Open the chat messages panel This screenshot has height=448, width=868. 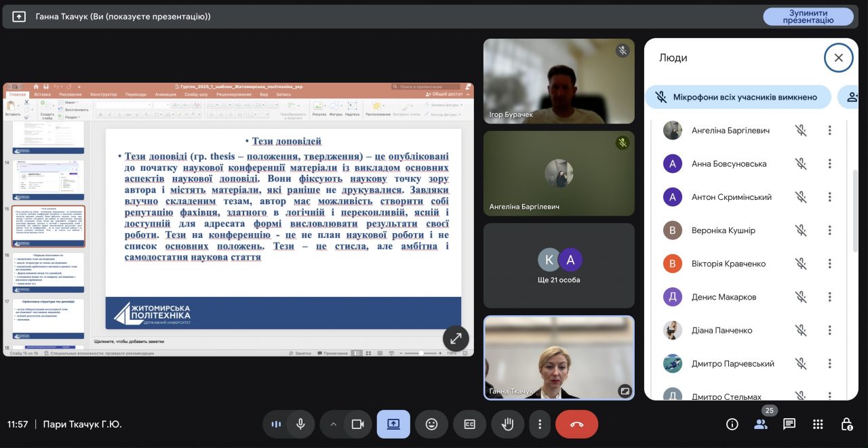[x=789, y=424]
